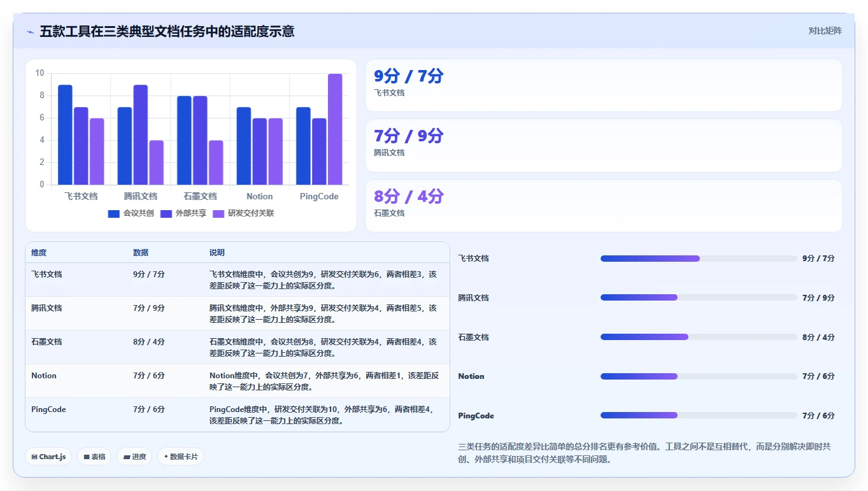Click the icon in the 表格 tag
This screenshot has height=491, width=868.
[87, 457]
